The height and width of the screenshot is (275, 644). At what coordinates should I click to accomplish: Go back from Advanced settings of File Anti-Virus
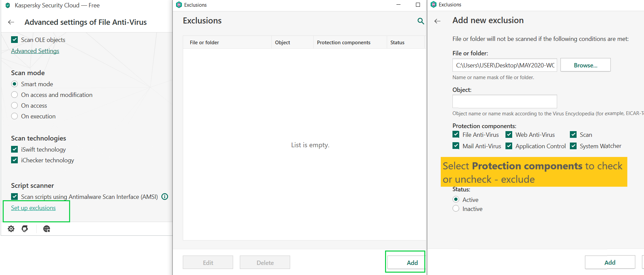11,22
